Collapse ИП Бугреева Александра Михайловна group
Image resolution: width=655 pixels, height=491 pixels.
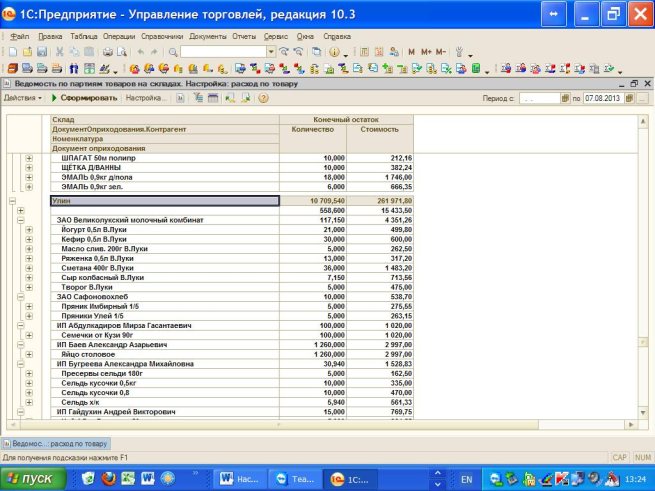[x=20, y=364]
